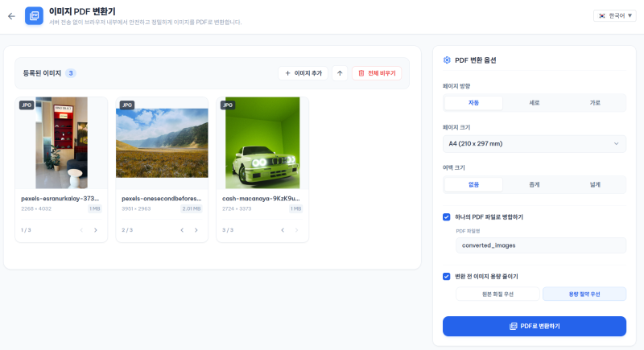This screenshot has height=350, width=644.
Task: Click the 2 / 3 position label
Action: (127, 230)
